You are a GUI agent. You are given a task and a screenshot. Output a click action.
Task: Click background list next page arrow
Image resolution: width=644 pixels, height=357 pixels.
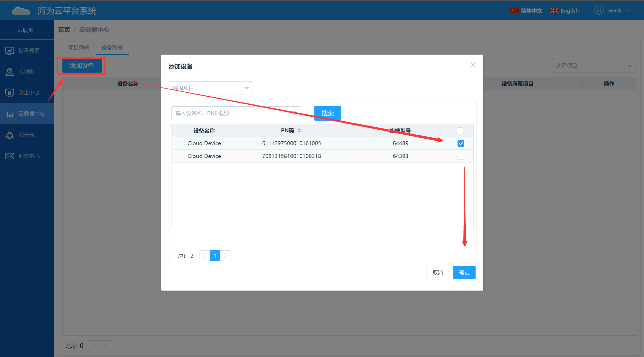point(105,346)
